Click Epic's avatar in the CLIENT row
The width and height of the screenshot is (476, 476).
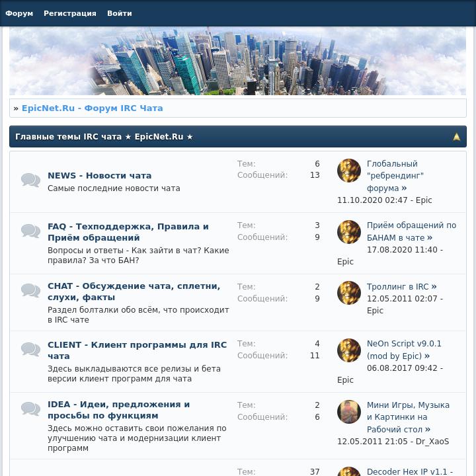coord(349,350)
